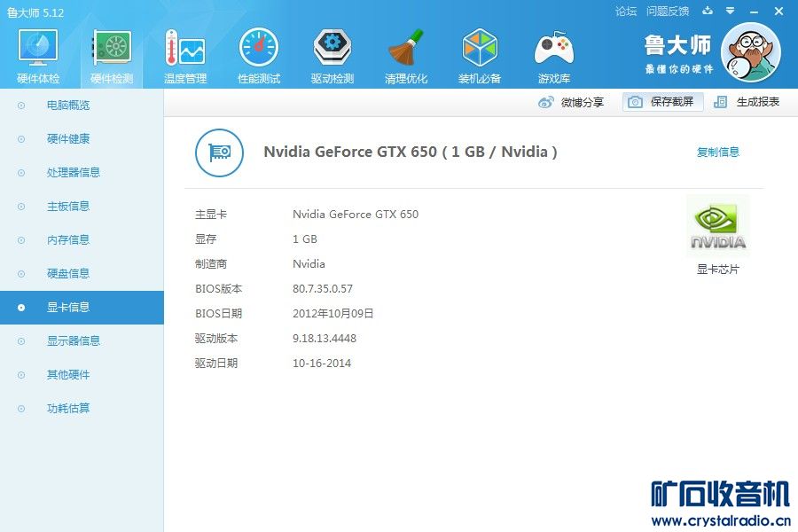Click the graphics card icon beside GTX 650 title
The width and height of the screenshot is (798, 532).
(x=219, y=153)
